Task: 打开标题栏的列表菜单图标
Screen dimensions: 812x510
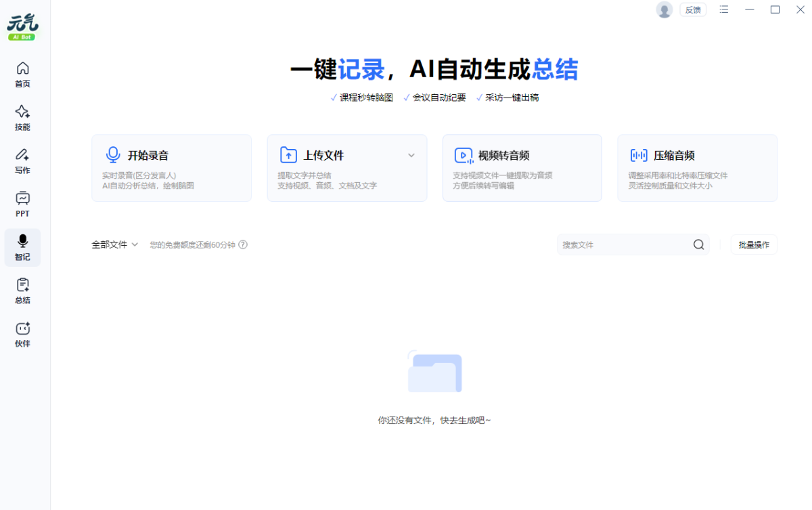Action: pyautogui.click(x=723, y=9)
